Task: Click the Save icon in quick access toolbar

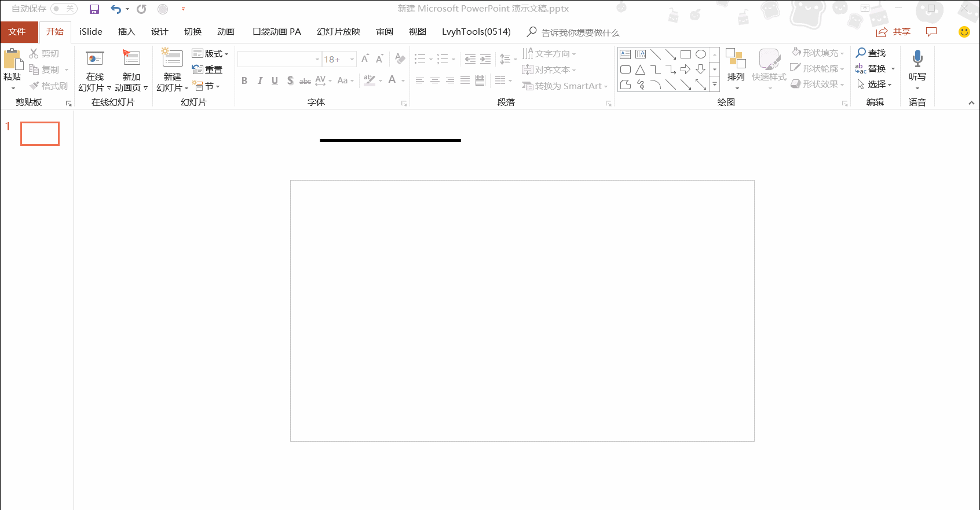Action: (x=94, y=9)
